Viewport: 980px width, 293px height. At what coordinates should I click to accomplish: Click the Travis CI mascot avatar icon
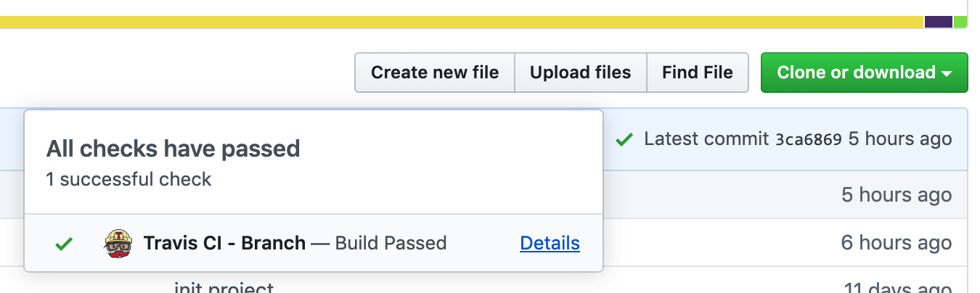pos(120,244)
